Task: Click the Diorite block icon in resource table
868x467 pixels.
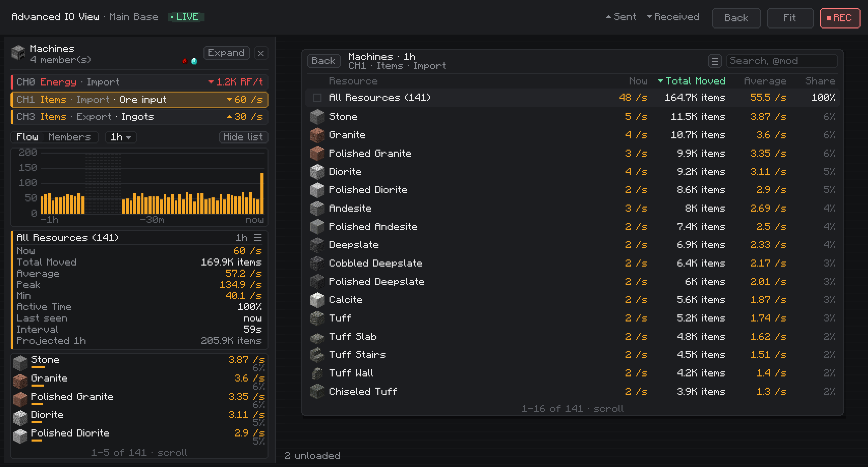Action: (x=317, y=172)
